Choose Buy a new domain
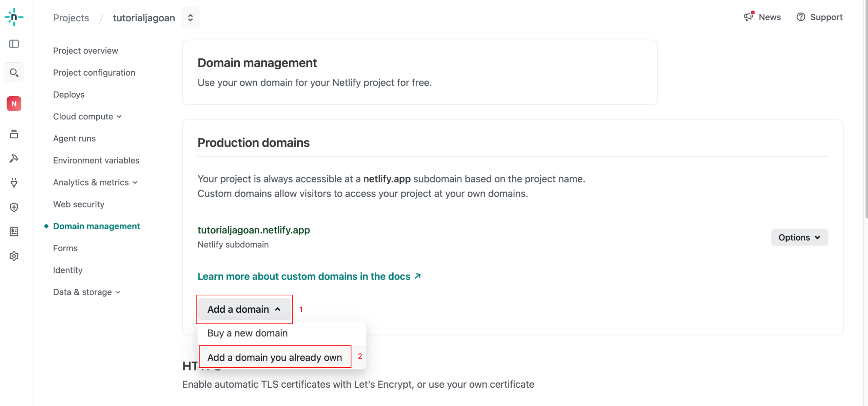868x406 pixels. [x=248, y=333]
